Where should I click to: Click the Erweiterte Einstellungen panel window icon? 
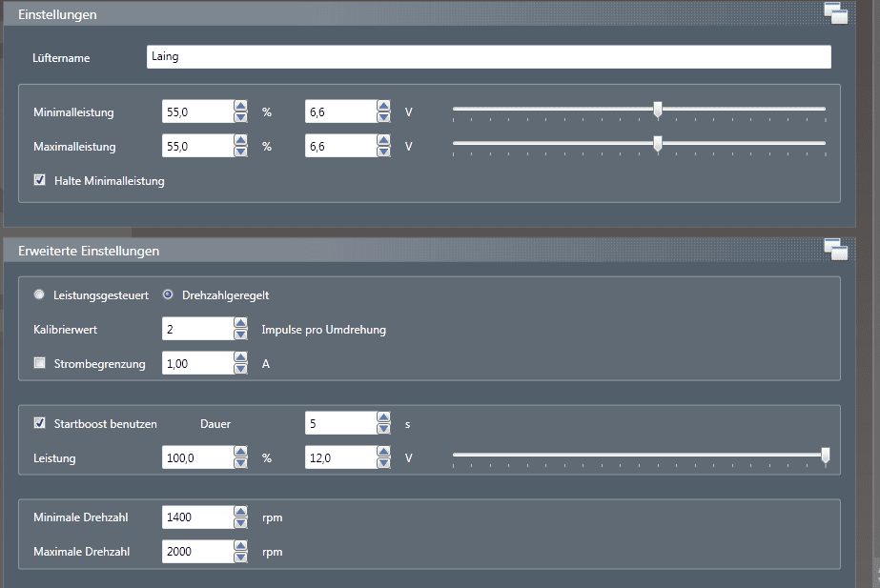click(x=835, y=250)
